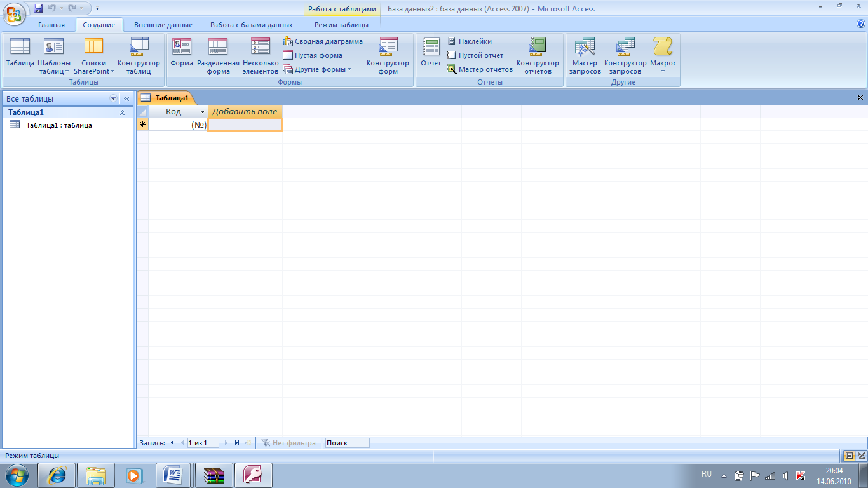Go to first record navigation button
Screen dimensions: 868x488
click(x=172, y=443)
